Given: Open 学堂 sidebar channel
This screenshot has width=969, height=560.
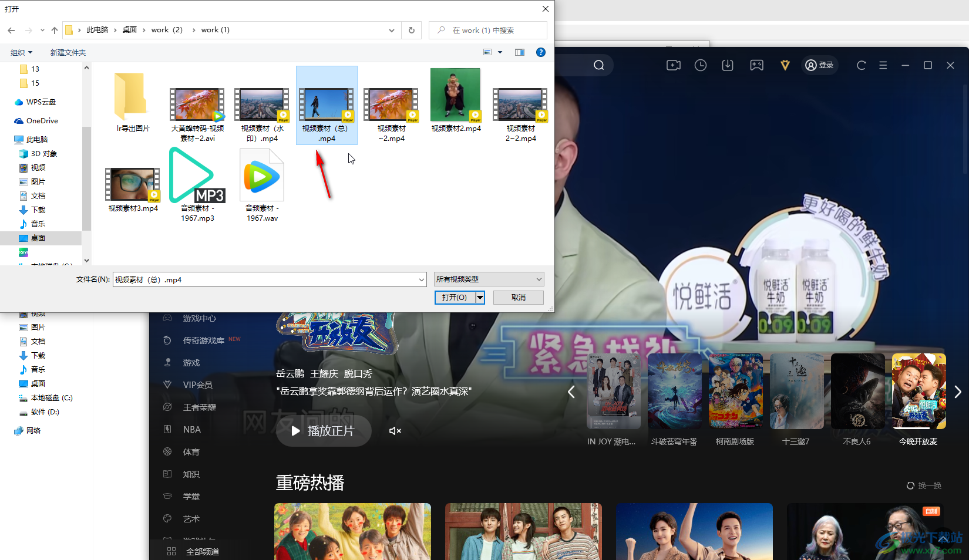Looking at the screenshot, I should click(x=191, y=497).
